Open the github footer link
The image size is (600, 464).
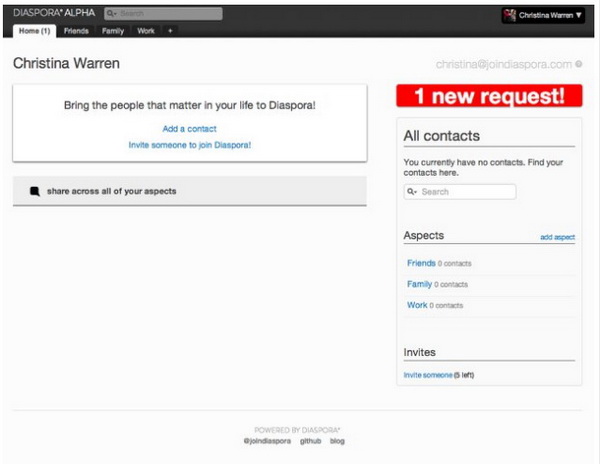tap(310, 441)
